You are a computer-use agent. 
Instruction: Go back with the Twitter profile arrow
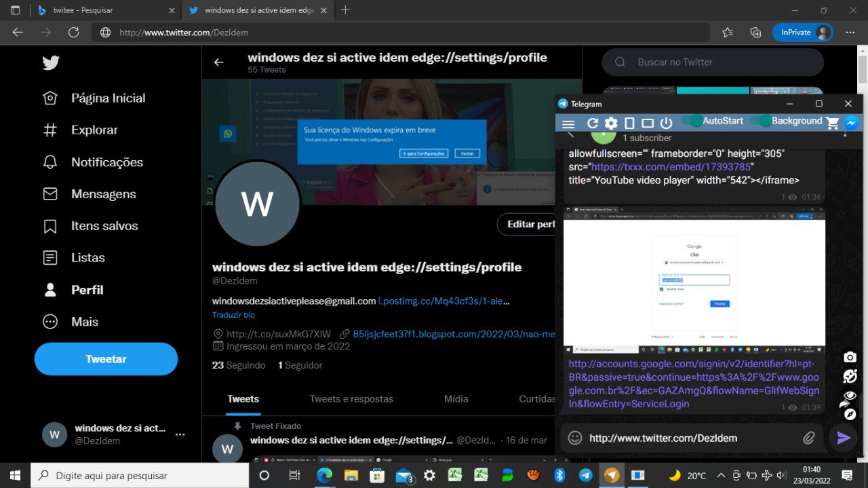[x=218, y=62]
